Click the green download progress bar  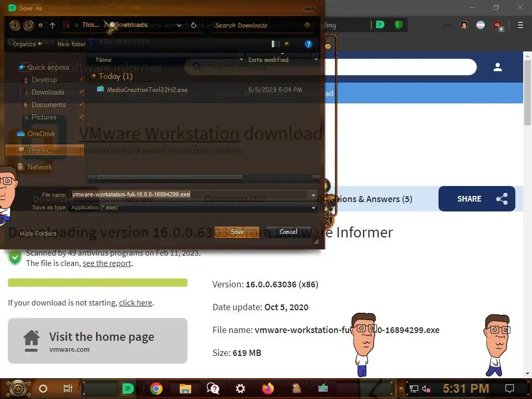97,283
